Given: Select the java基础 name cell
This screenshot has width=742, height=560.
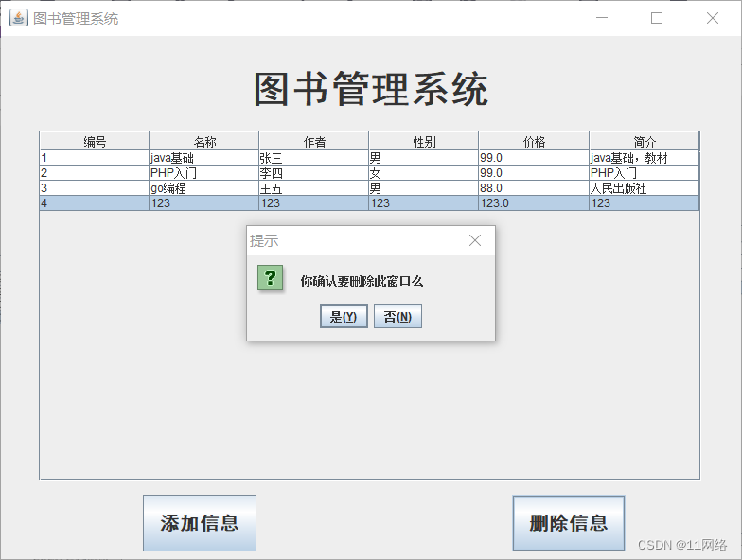Looking at the screenshot, I should [204, 157].
